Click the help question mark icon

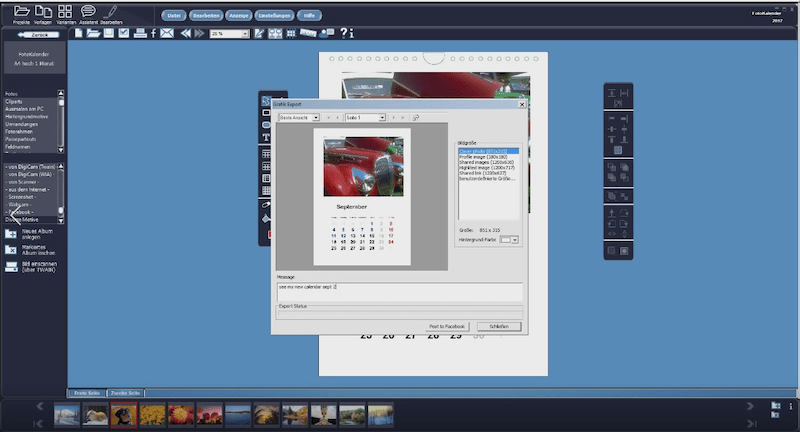point(342,34)
